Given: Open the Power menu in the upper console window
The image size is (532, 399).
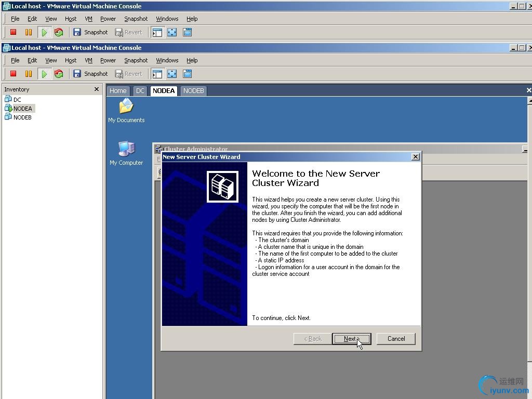Looking at the screenshot, I should coord(108,19).
